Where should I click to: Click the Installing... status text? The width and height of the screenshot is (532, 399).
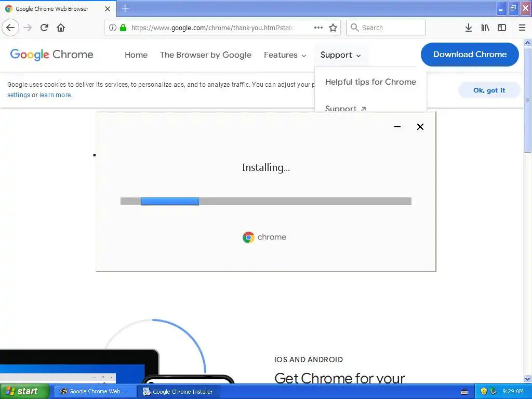point(265,168)
